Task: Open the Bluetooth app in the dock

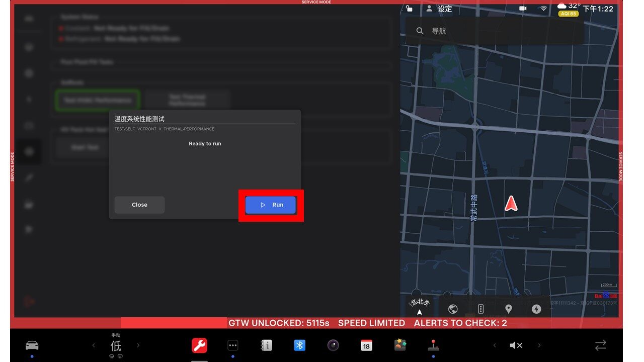Action: (300, 345)
